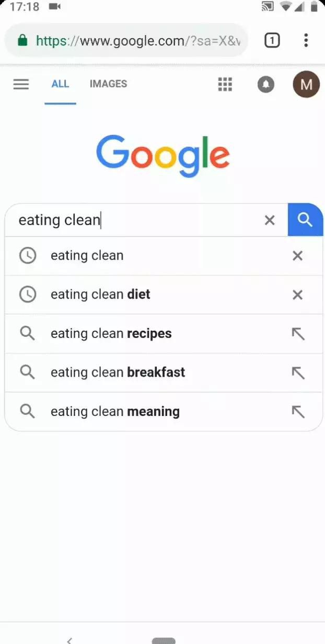Switch to the Images tab

(108, 84)
